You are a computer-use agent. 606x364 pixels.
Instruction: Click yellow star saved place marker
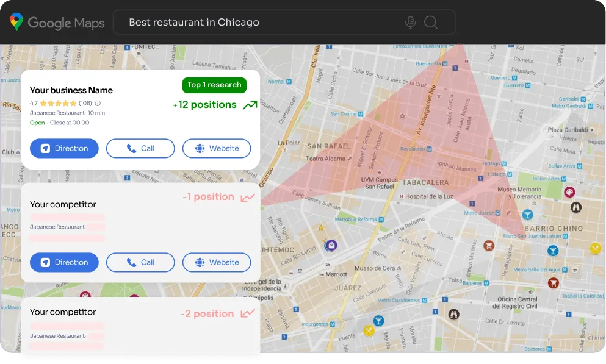[x=321, y=228]
